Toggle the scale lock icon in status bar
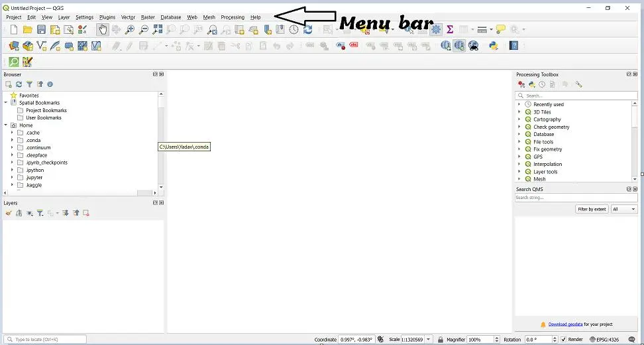644x345 pixels. tap(440, 340)
